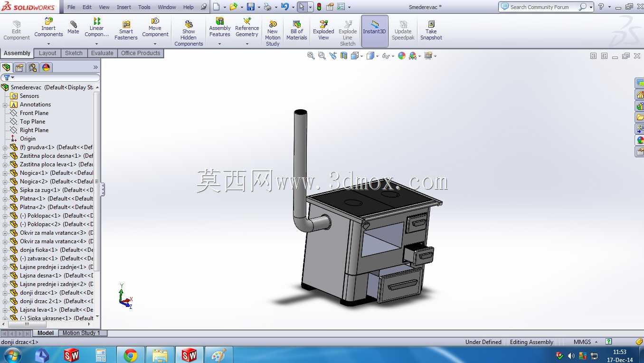Click Show Hidden Components
This screenshot has height=363, width=644.
coord(189,33)
